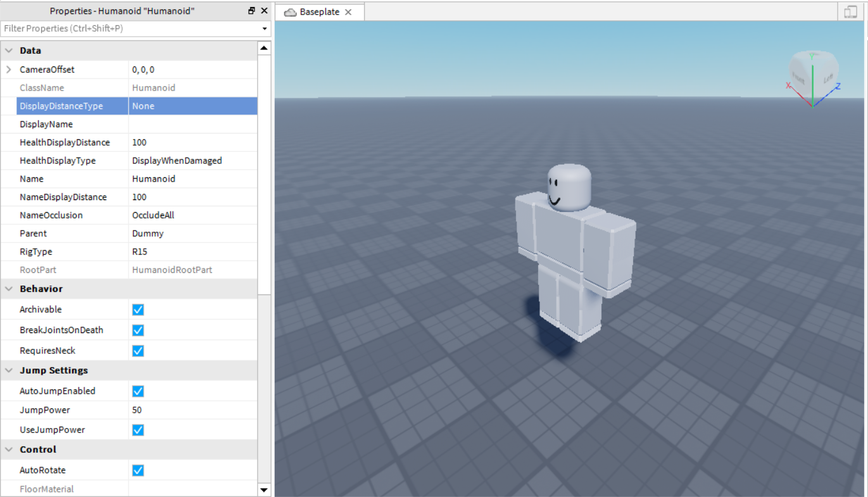The width and height of the screenshot is (868, 497).
Task: Uncheck UseJumpPower
Action: point(138,430)
